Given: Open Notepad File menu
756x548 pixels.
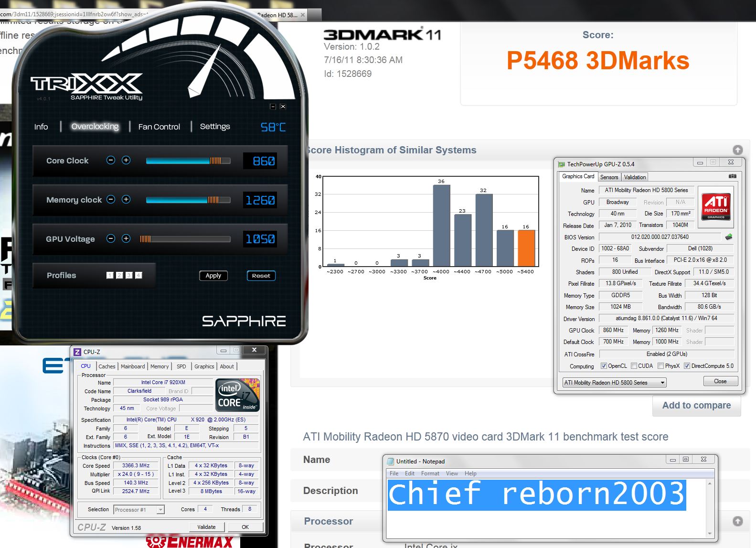Looking at the screenshot, I should 394,473.
